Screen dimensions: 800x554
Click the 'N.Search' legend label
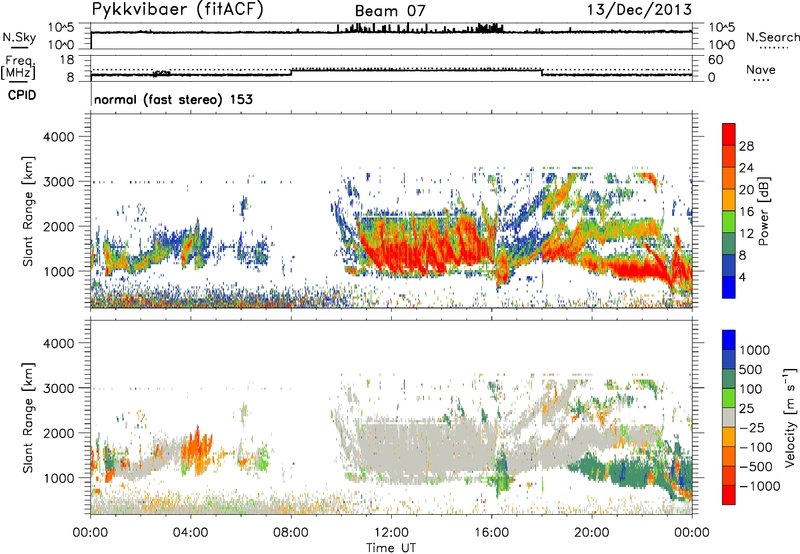click(x=772, y=37)
